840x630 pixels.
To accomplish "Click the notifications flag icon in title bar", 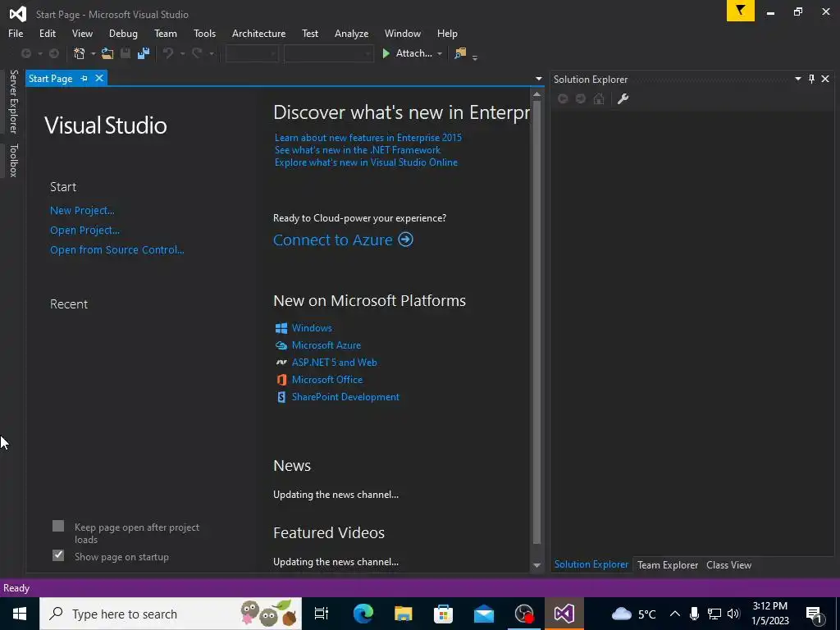I will pos(741,11).
